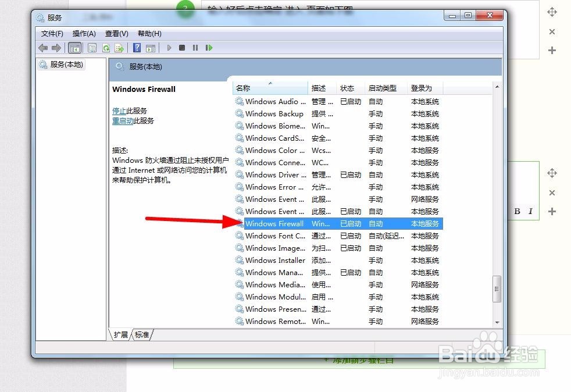Click the Back arrow toolbar icon
The height and width of the screenshot is (392, 571).
click(43, 48)
